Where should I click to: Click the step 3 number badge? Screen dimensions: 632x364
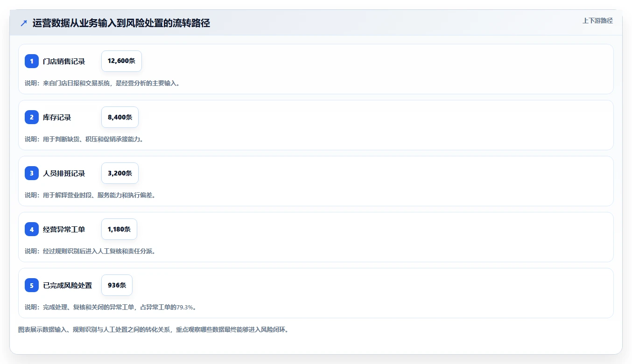pos(32,173)
